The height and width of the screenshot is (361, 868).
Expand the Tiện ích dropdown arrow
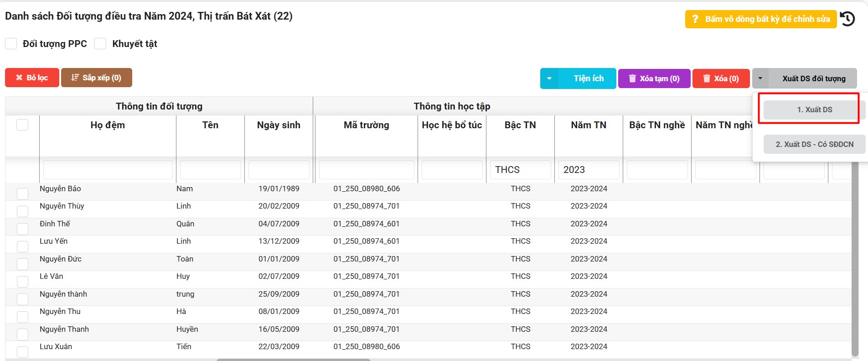coord(549,78)
